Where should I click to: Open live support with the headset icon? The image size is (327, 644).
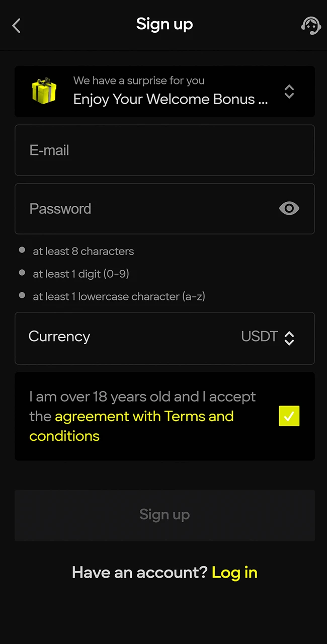point(311,25)
